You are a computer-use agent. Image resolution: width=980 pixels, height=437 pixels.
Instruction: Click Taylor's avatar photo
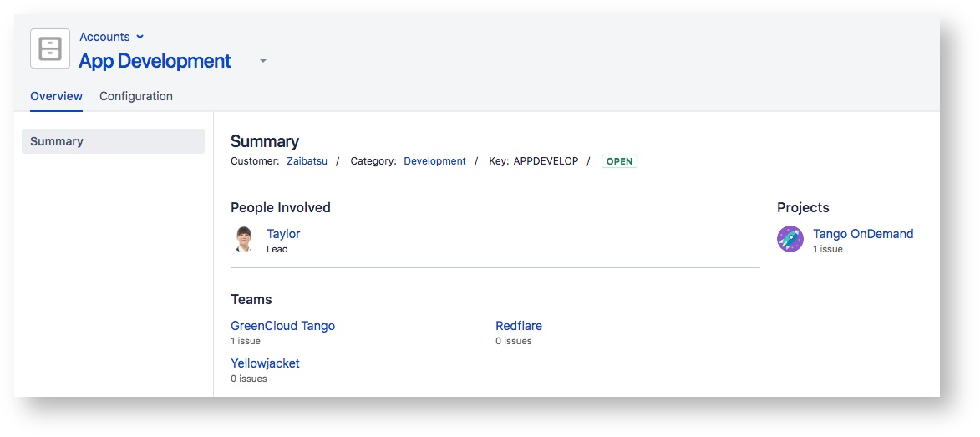coord(244,240)
